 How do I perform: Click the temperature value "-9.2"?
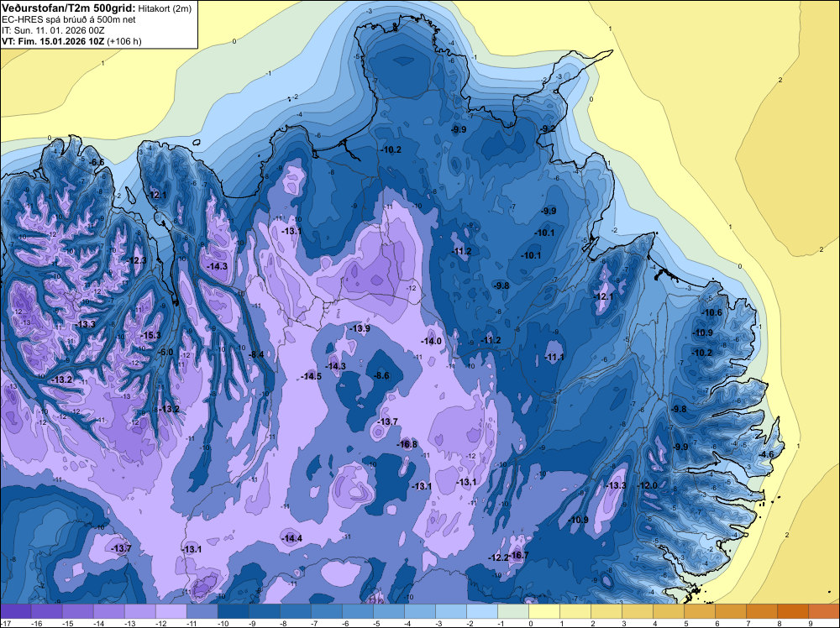coord(548,128)
